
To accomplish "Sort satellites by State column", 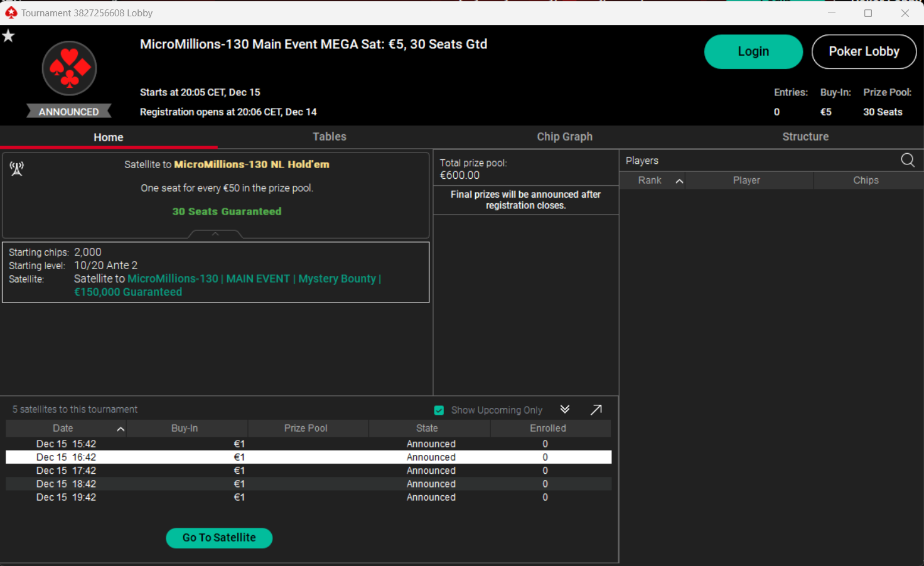I will (x=429, y=428).
